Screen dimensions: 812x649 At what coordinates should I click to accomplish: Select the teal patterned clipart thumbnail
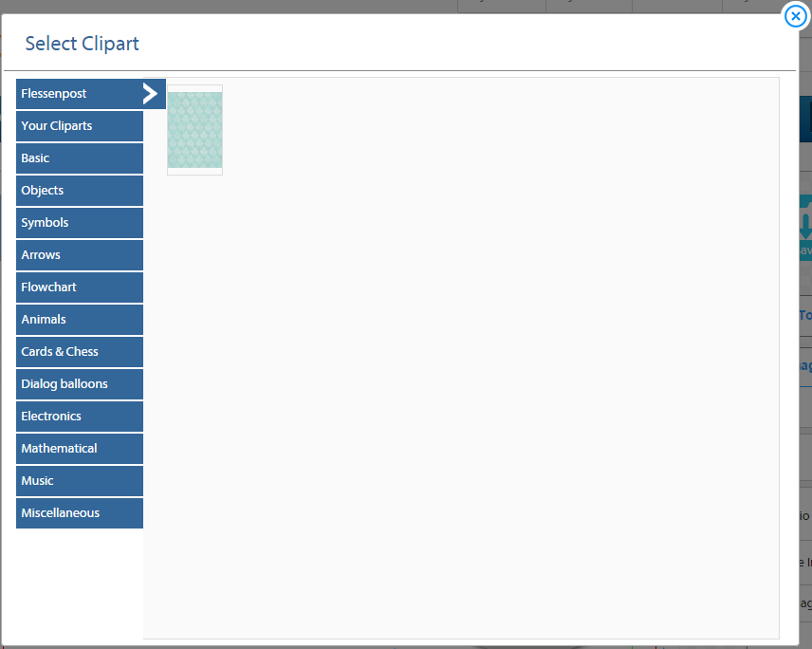coord(194,130)
